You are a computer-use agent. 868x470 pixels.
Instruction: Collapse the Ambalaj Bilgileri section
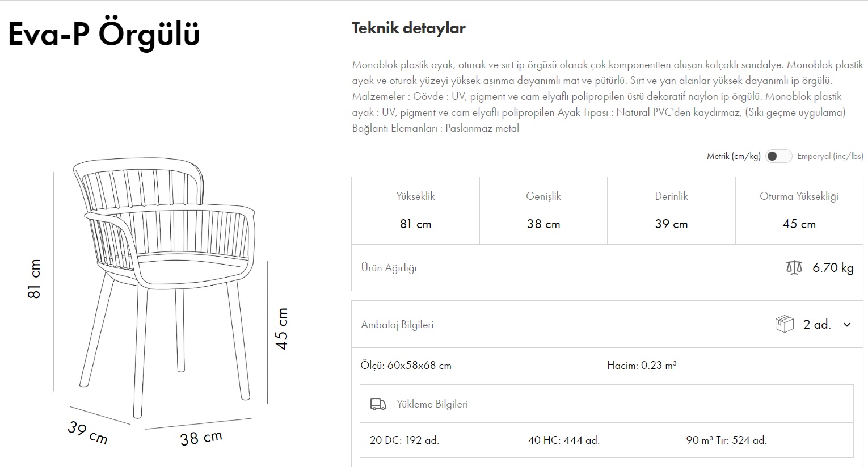click(397, 325)
